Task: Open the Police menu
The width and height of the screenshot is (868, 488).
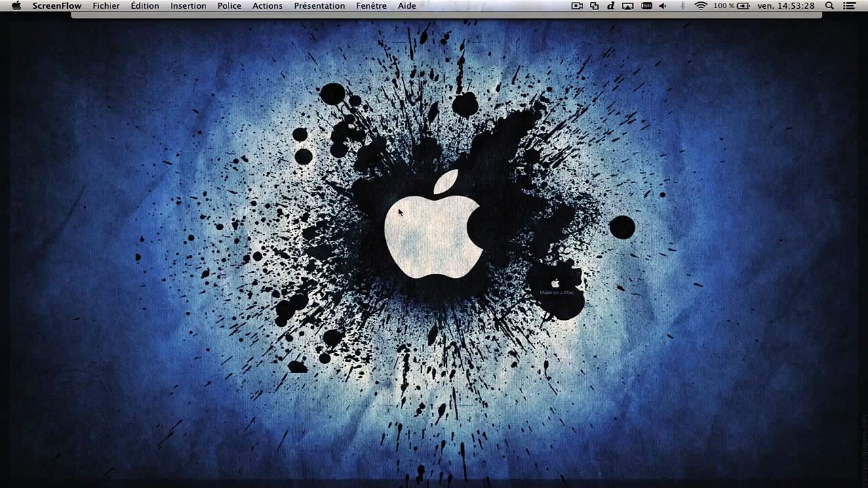Action: (229, 5)
